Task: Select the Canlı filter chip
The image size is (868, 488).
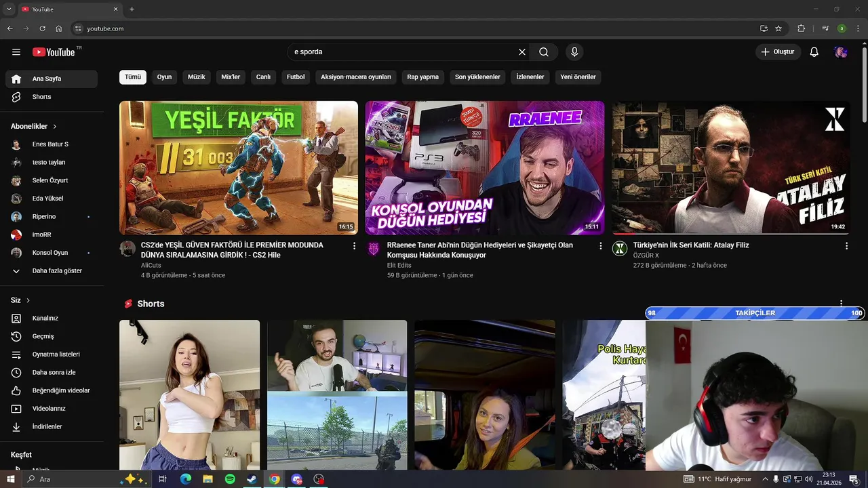Action: [x=263, y=77]
